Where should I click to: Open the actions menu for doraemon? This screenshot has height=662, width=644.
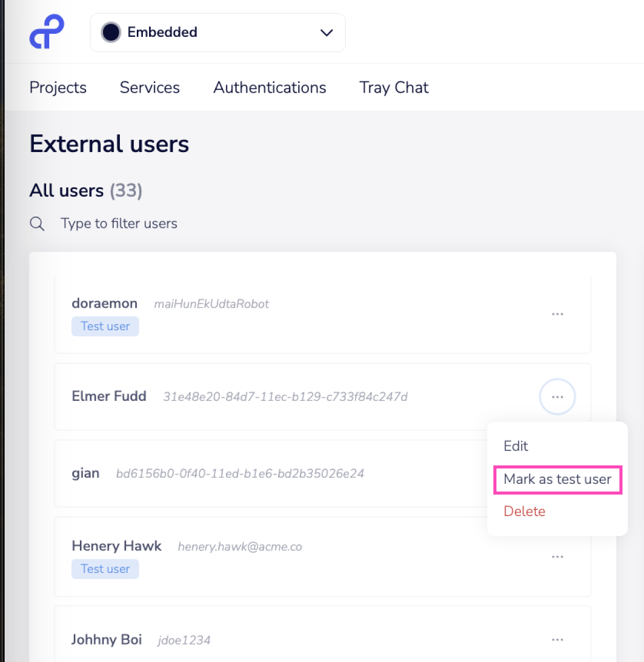(557, 314)
